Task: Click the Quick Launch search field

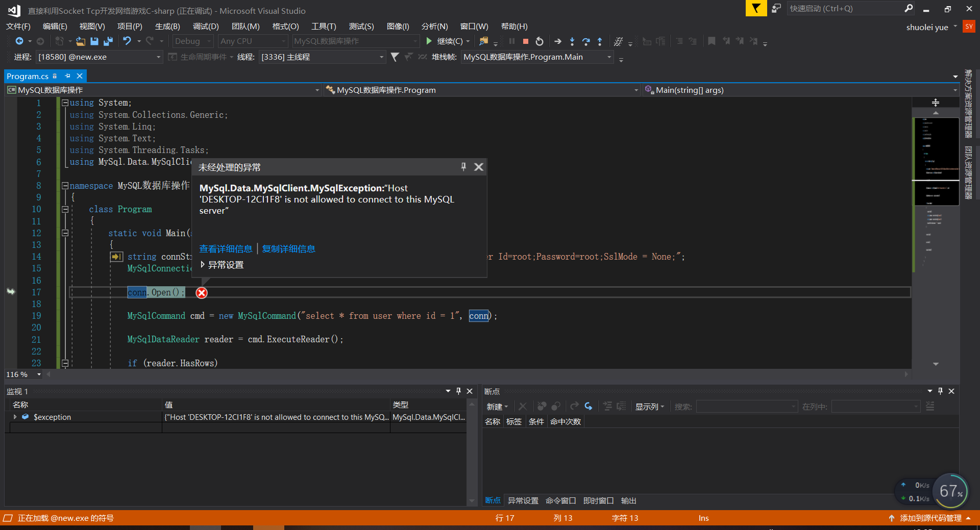Action: 845,8
